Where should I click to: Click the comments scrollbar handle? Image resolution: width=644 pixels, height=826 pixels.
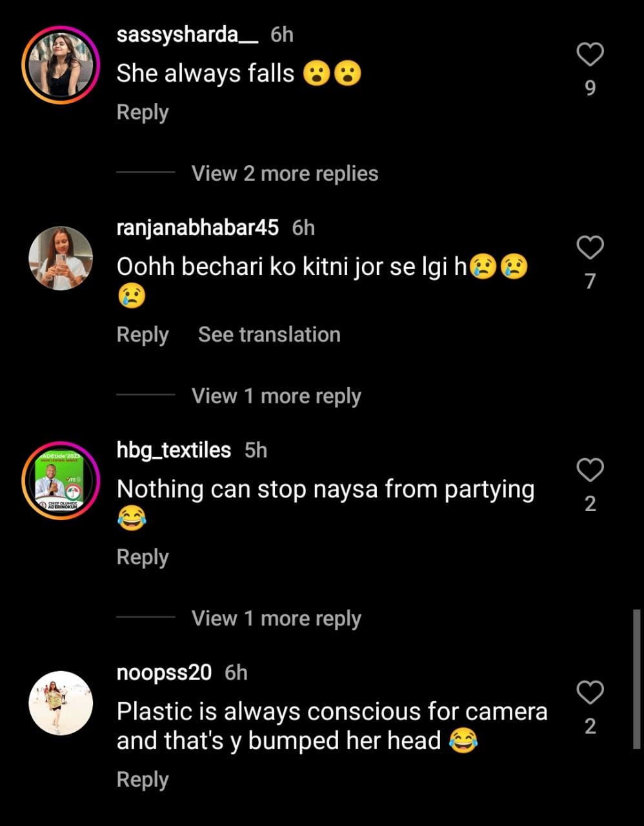pyautogui.click(x=637, y=679)
